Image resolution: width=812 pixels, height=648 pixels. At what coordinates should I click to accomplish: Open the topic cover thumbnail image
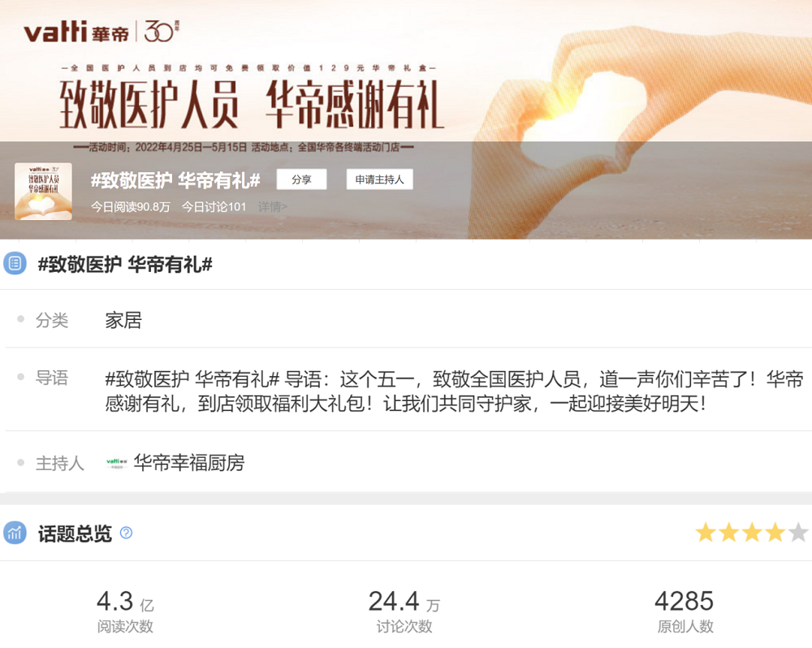point(44,191)
